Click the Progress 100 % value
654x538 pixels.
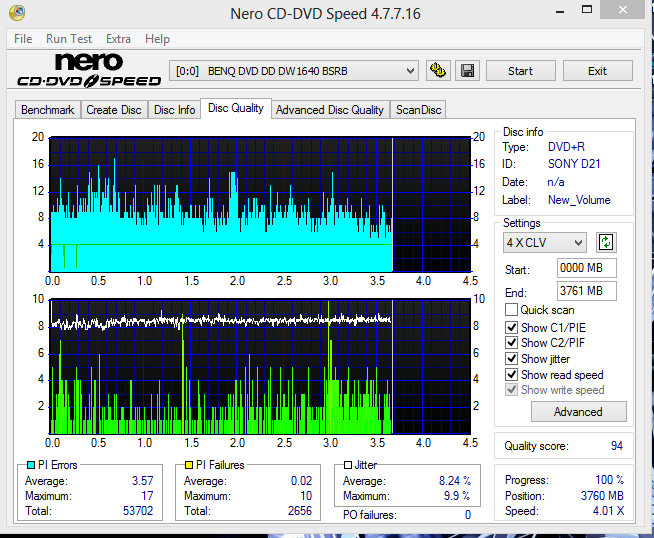(609, 480)
